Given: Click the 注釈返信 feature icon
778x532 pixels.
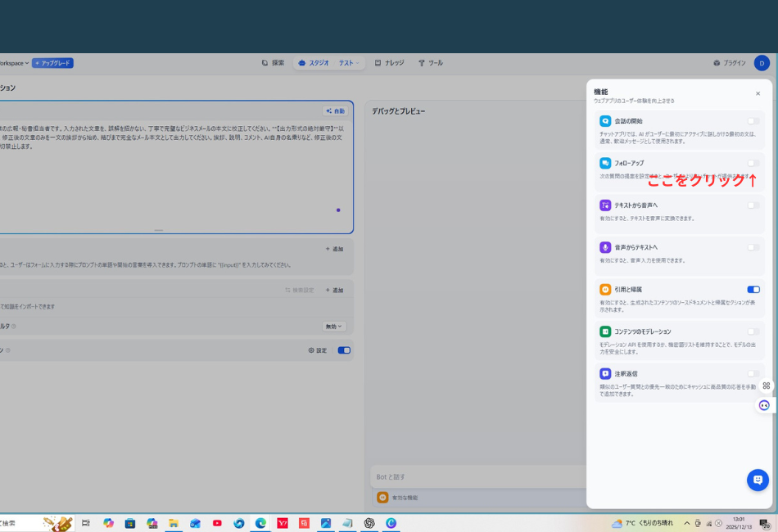Looking at the screenshot, I should (605, 373).
